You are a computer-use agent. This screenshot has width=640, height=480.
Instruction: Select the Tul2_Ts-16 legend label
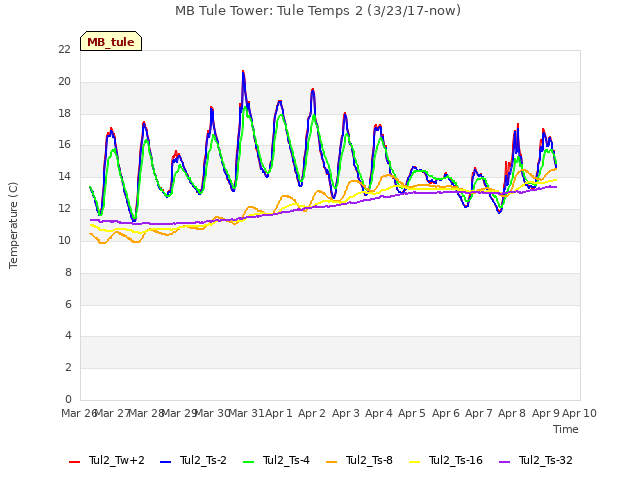456,460
